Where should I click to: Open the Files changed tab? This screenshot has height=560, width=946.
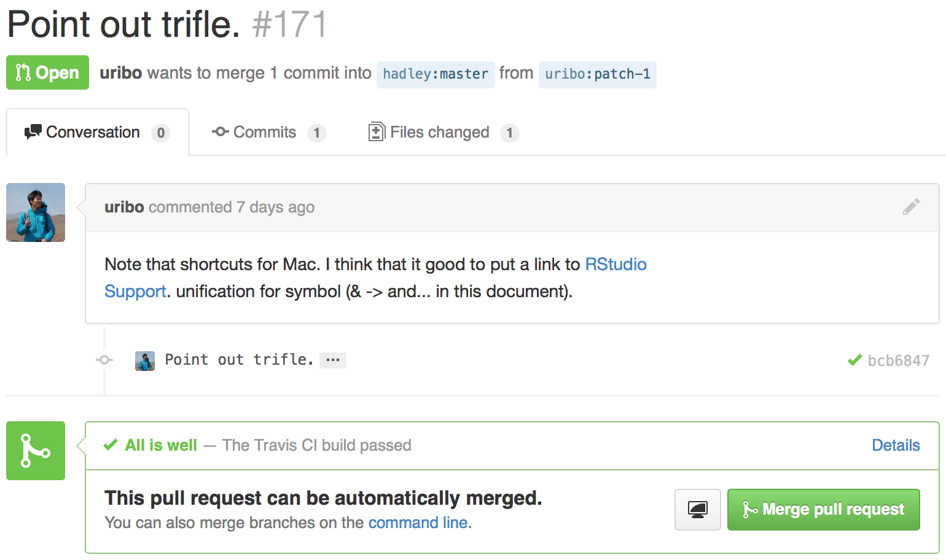444,133
